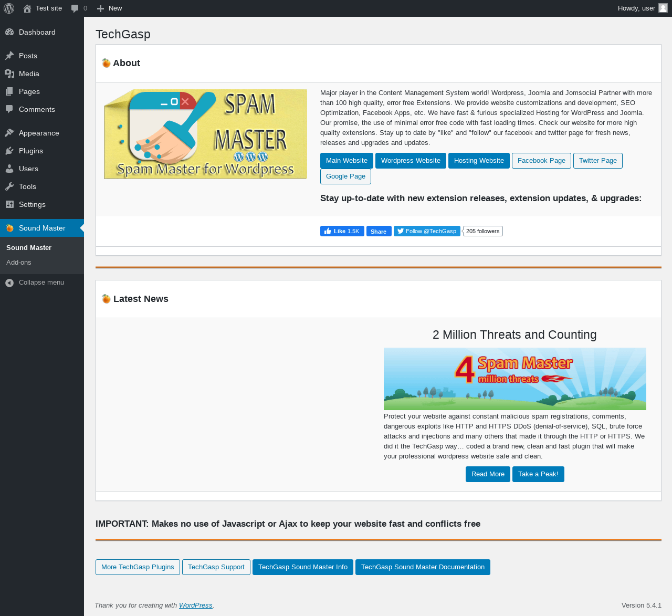672x616 pixels.
Task: Click the Facebook Share button
Action: (379, 231)
